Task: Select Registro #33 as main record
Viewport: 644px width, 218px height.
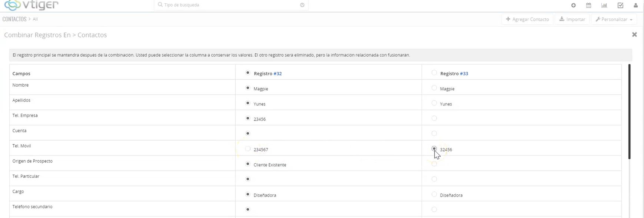Action: click(x=434, y=73)
